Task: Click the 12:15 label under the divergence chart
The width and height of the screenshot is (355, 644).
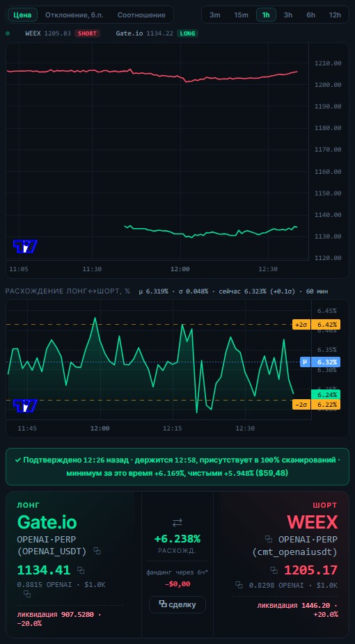Action: click(172, 428)
